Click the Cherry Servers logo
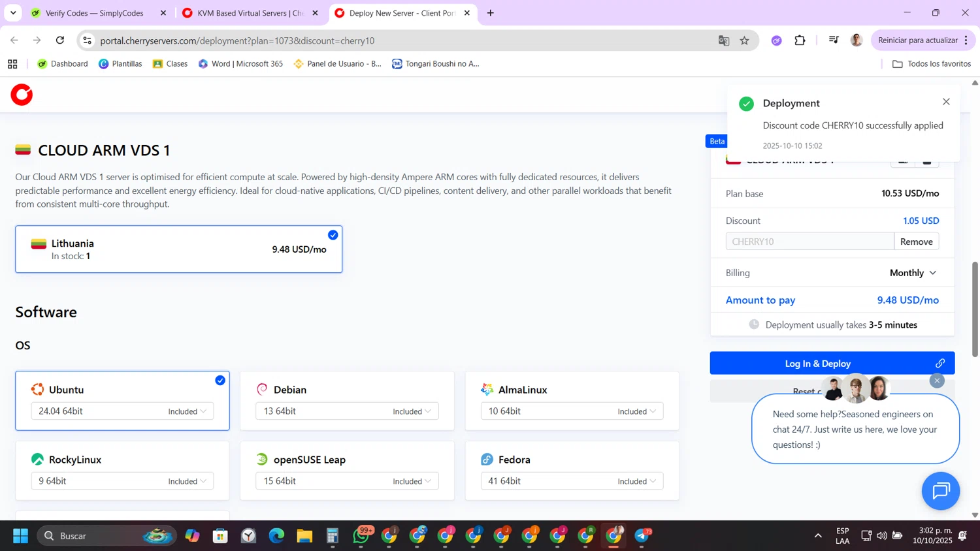The width and height of the screenshot is (980, 551). (22, 95)
